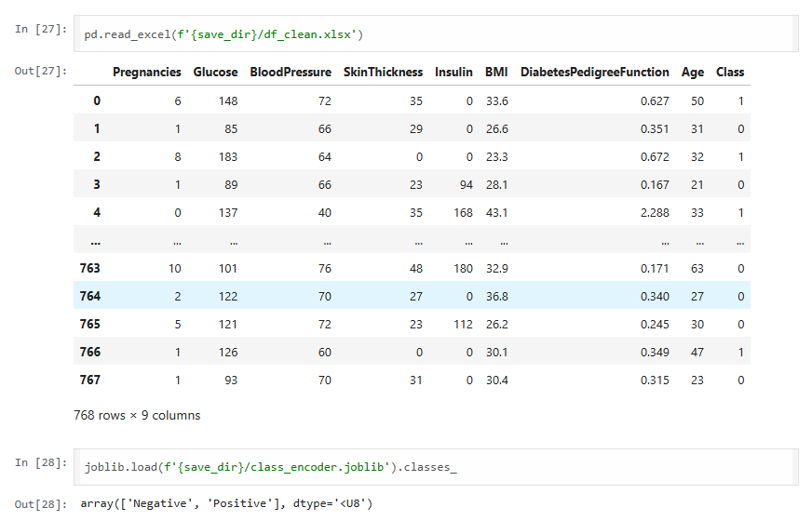Click the BloodPressure column header
Screen dimensions: 812x521
(290, 72)
